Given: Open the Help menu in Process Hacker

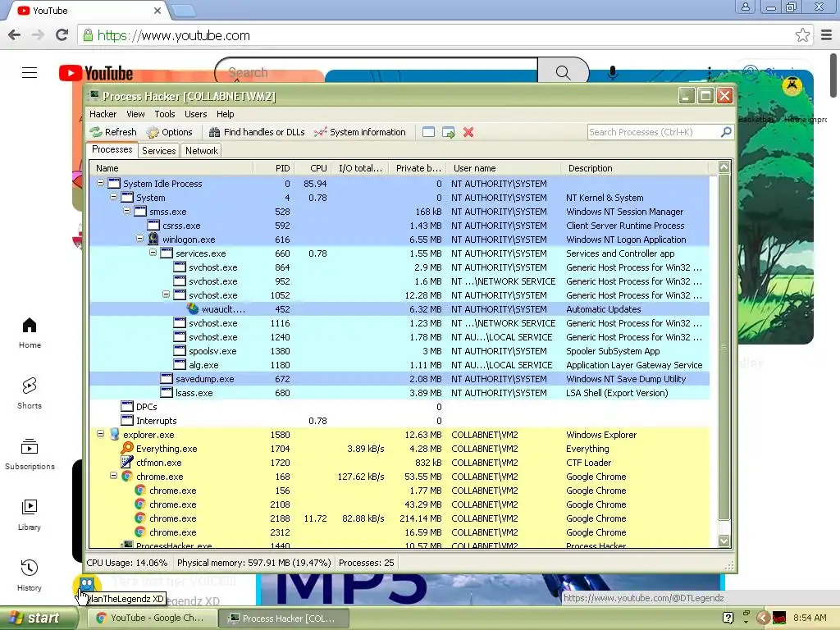Looking at the screenshot, I should pyautogui.click(x=225, y=114).
